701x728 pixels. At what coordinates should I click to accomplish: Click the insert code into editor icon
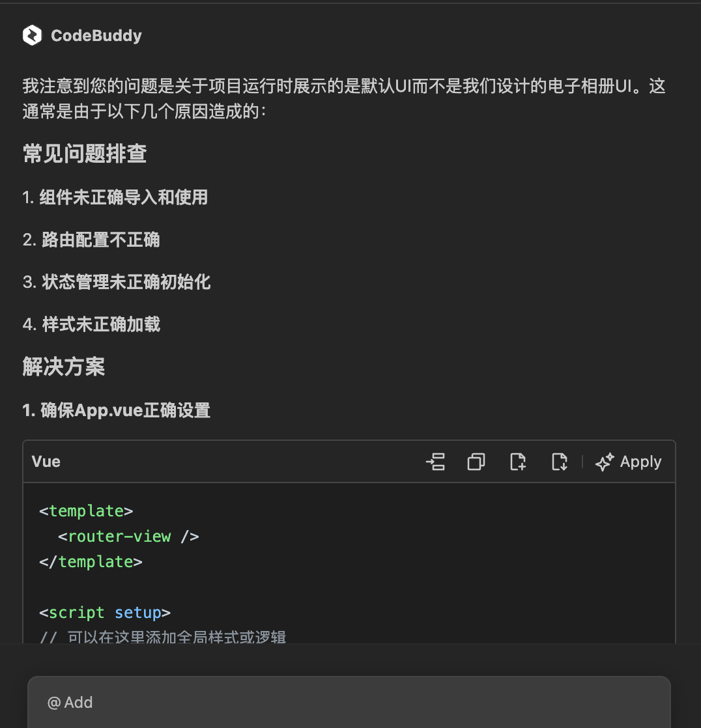[x=436, y=462]
